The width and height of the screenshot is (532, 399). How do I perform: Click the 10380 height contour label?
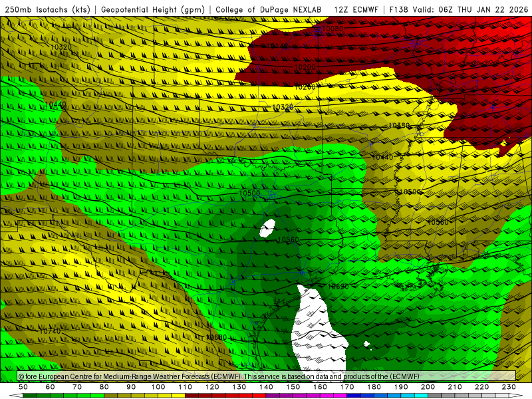pos(398,126)
